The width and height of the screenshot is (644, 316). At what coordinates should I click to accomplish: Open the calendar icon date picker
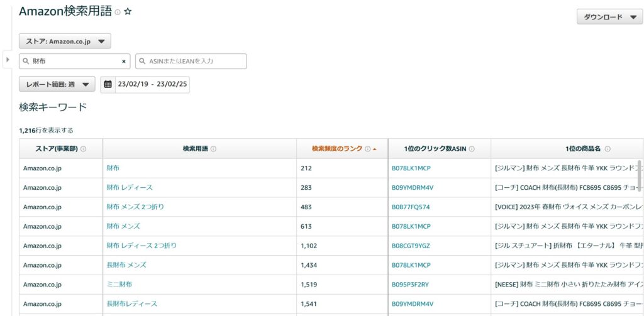click(x=108, y=84)
